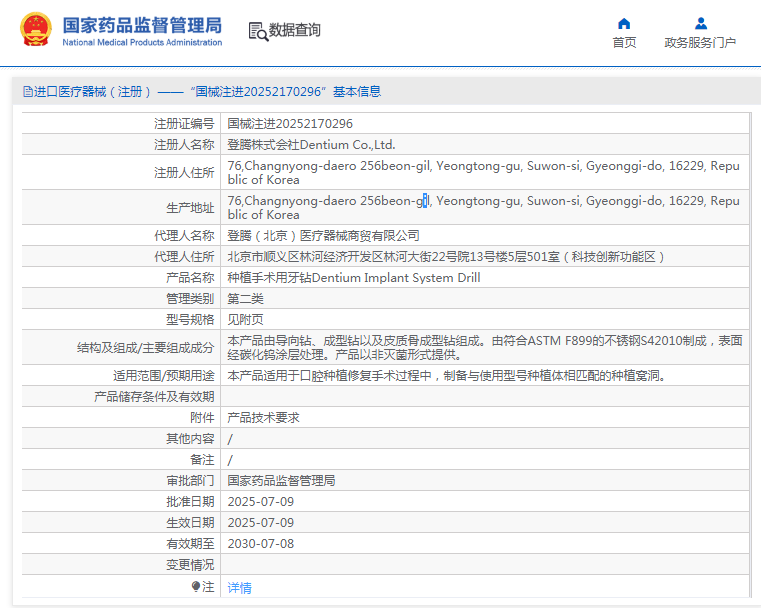The height and width of the screenshot is (608, 761).
Task: Open the 详情 details link
Action: pyautogui.click(x=240, y=587)
